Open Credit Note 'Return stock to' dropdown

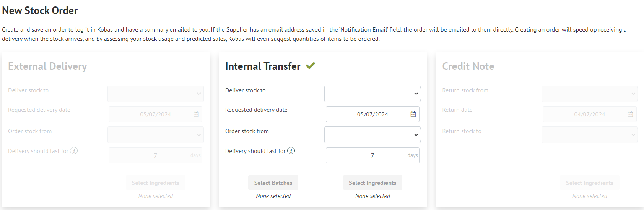590,135
